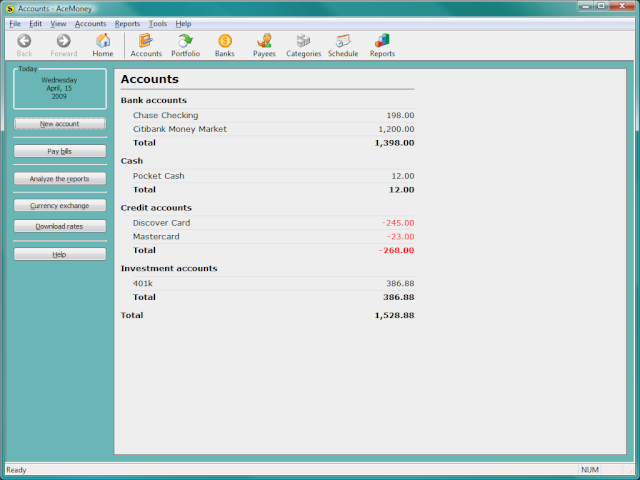
Task: Maximize the AceMoney window
Action: point(601,6)
